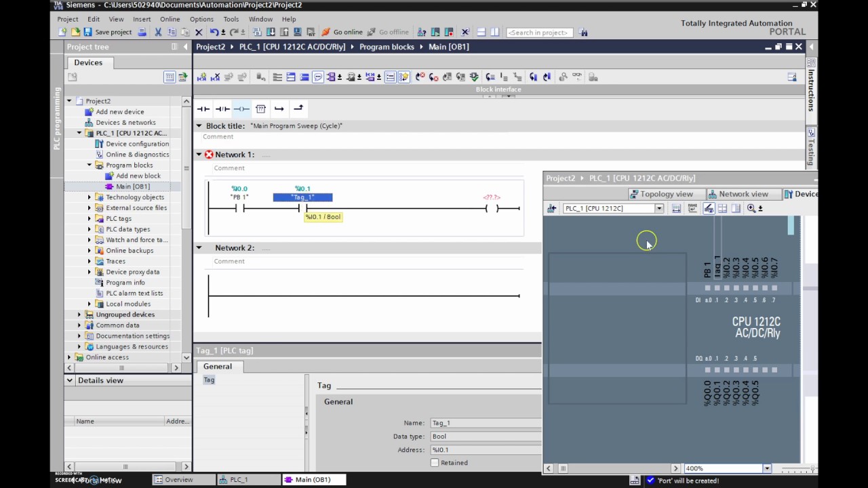Screen dimensions: 868x488
Task: Select Watch and force tables item
Action: coord(136,240)
